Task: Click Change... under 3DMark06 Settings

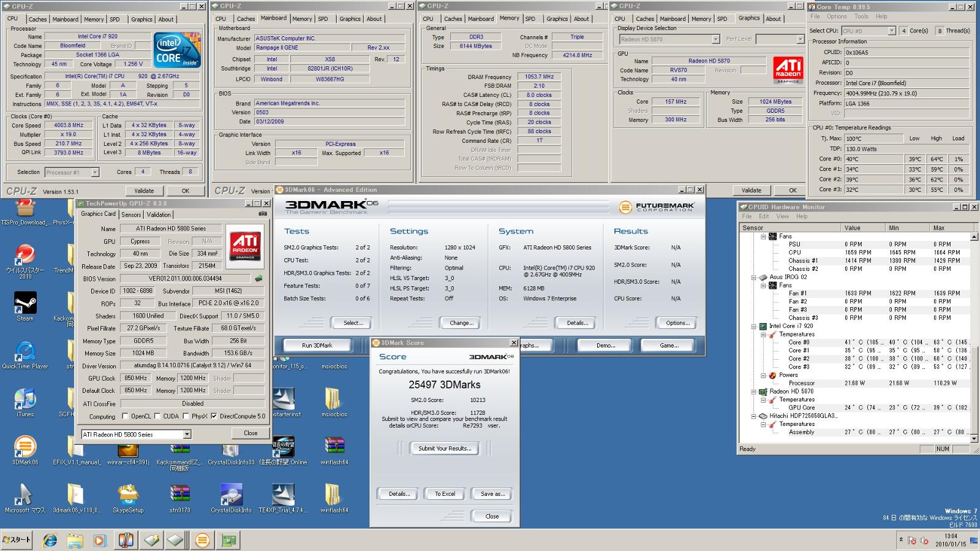Action: 461,323
